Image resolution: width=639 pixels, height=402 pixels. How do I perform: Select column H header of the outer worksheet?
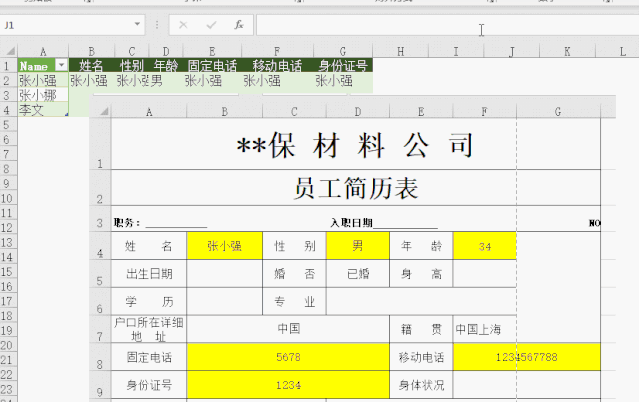click(x=401, y=51)
